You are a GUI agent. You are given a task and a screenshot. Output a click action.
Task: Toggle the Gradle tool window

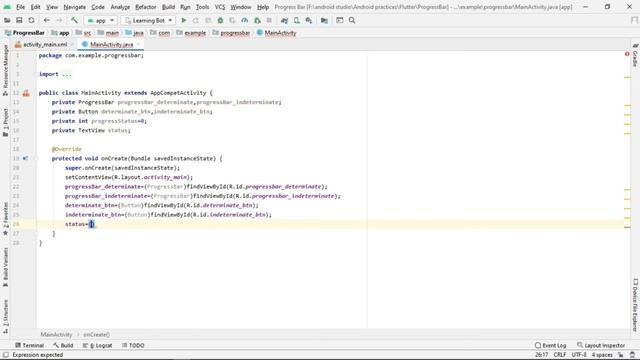click(x=635, y=56)
